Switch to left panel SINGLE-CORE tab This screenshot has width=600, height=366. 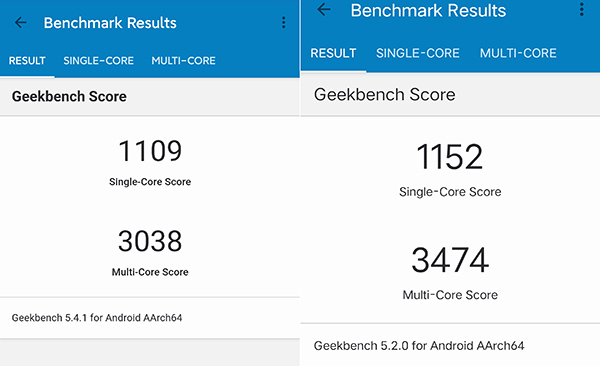(98, 60)
